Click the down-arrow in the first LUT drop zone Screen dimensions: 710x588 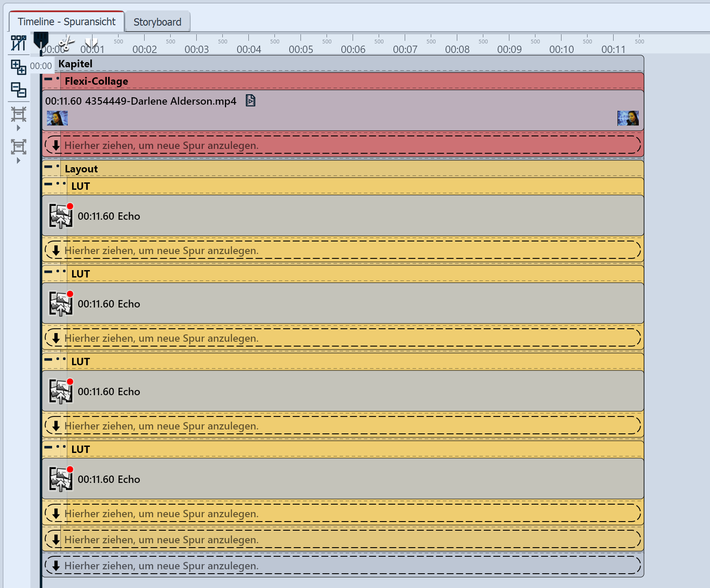tap(56, 251)
